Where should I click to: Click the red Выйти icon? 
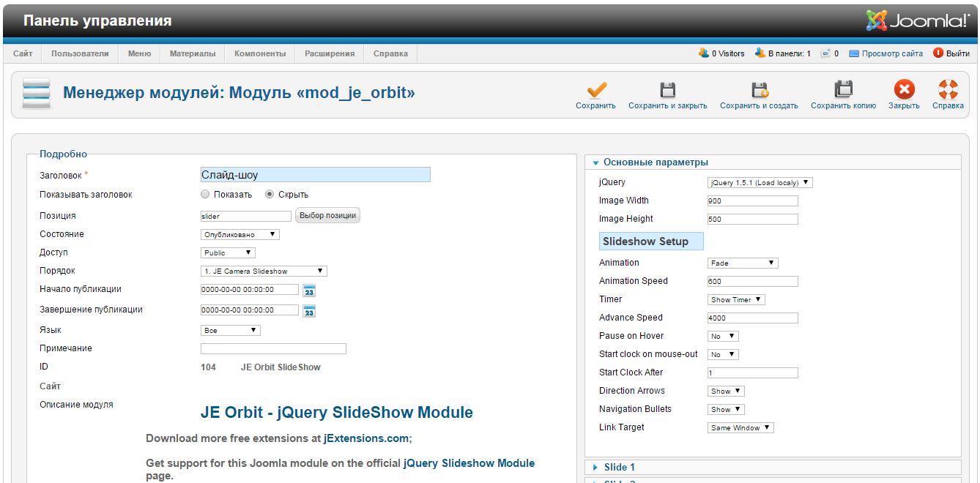click(x=938, y=53)
